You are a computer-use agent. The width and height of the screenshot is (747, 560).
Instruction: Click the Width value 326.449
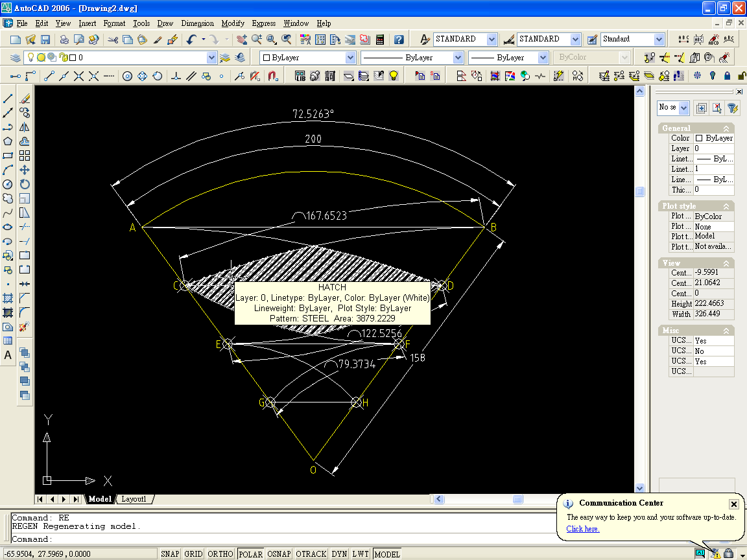point(714,314)
